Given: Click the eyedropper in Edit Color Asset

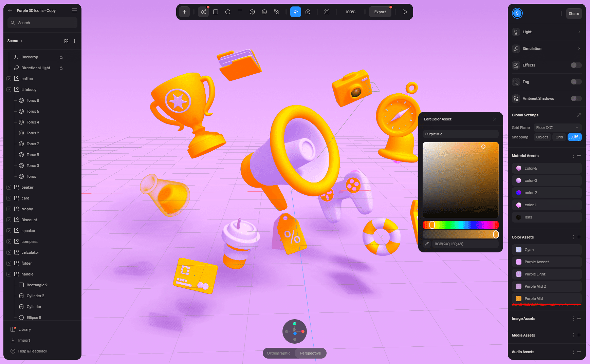Looking at the screenshot, I should [x=427, y=244].
